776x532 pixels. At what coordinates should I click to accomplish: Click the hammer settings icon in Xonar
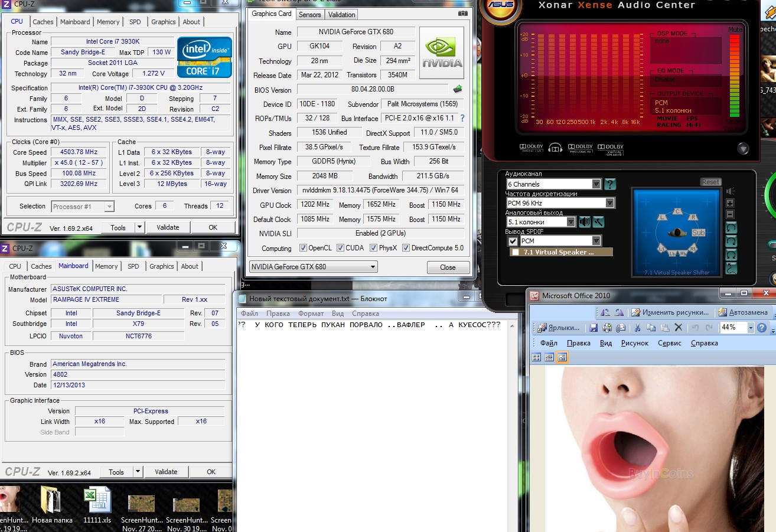[598, 222]
